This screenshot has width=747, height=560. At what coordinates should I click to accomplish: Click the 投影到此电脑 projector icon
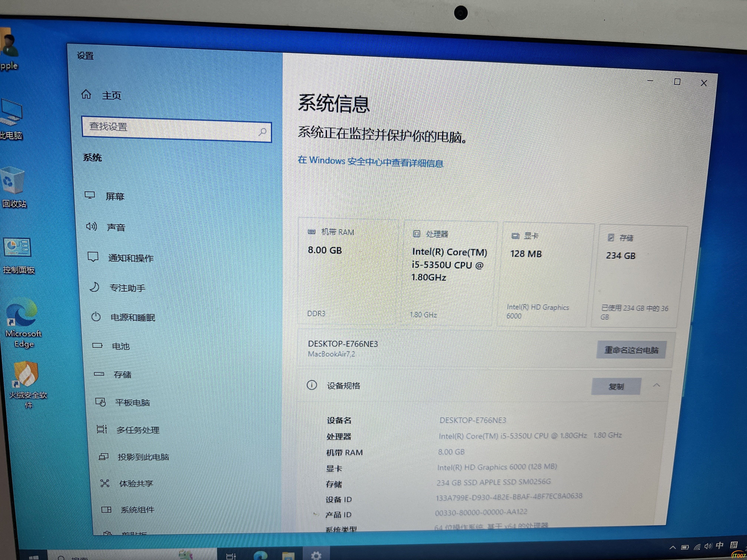coord(103,456)
